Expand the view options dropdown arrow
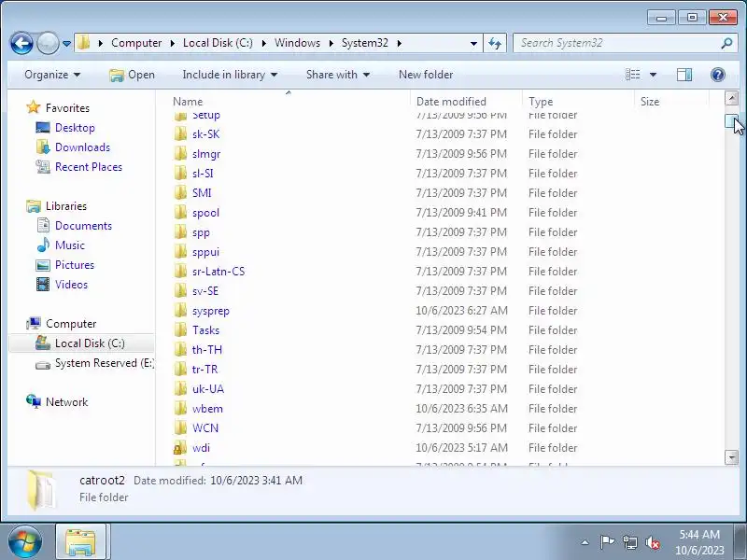Screen dimensions: 747x560 click(x=653, y=75)
